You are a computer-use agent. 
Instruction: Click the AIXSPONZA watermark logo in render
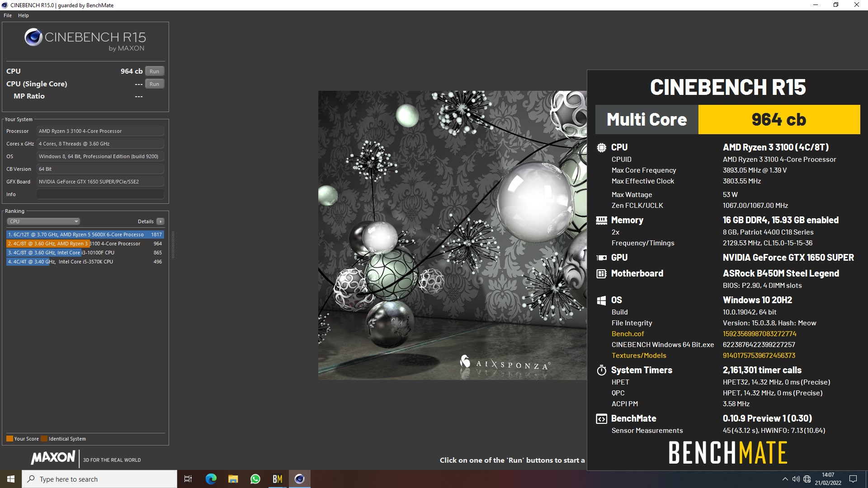pos(505,363)
